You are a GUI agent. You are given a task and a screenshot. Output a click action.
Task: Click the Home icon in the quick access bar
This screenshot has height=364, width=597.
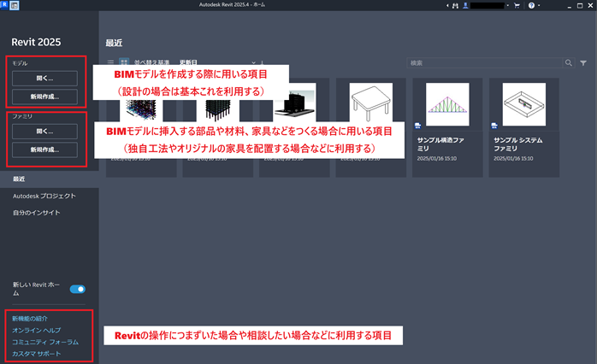14,5
